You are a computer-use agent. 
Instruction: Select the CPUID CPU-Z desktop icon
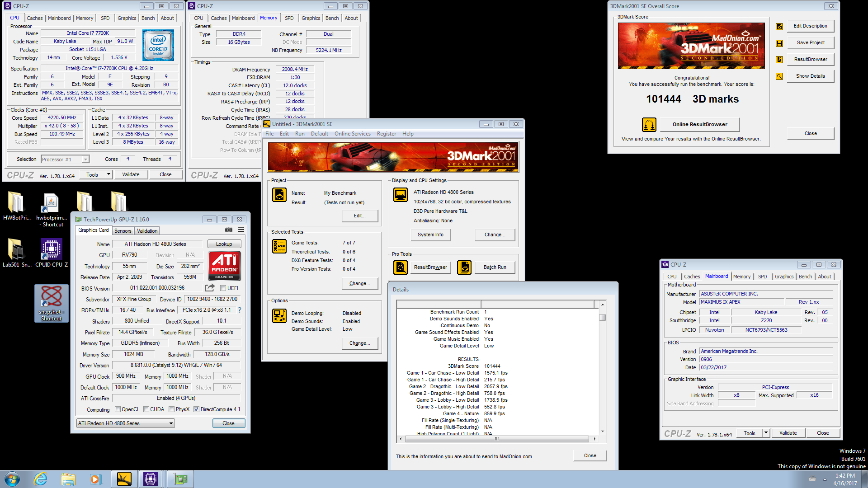tap(52, 253)
